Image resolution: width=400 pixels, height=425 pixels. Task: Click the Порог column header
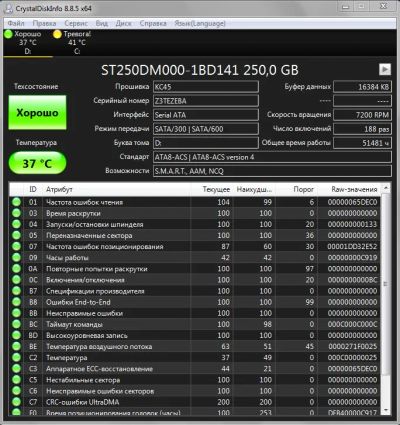[296, 189]
